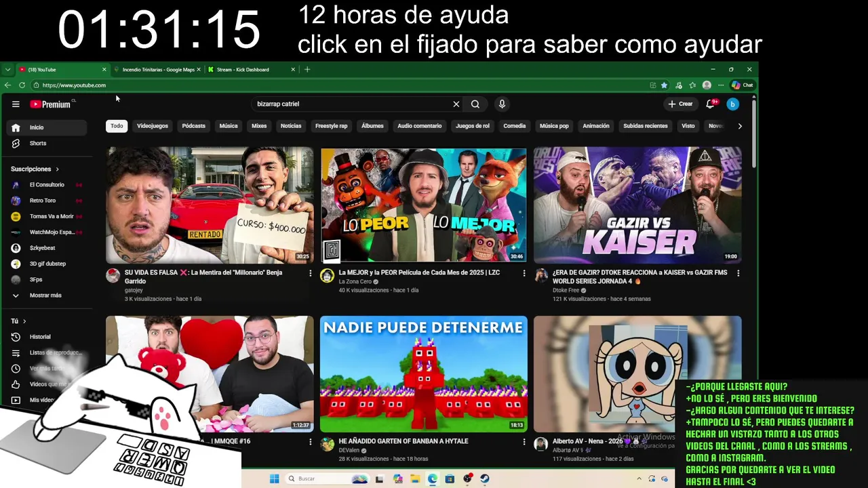Select the Noticias filter chip
Screen dimensions: 868x488
click(291, 126)
